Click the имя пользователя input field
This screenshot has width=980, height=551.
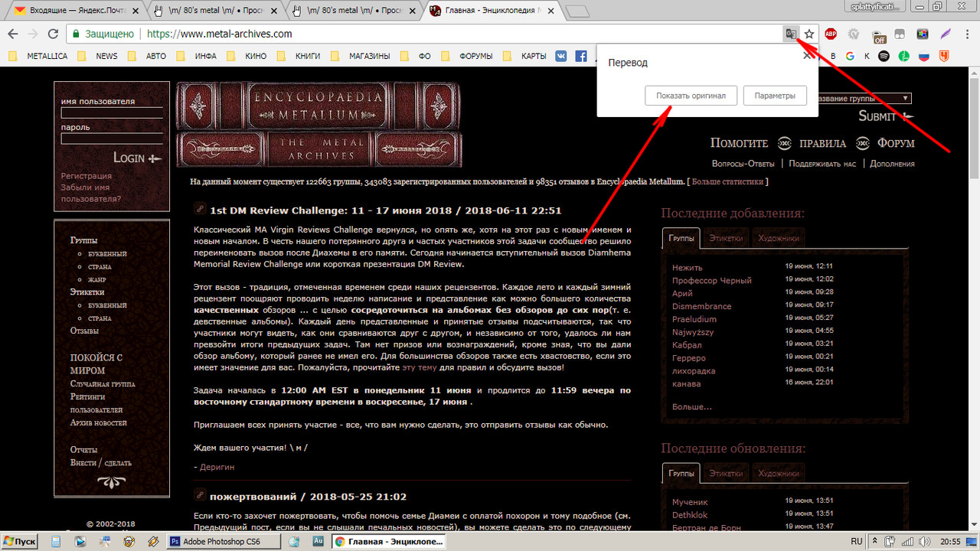[x=112, y=112]
